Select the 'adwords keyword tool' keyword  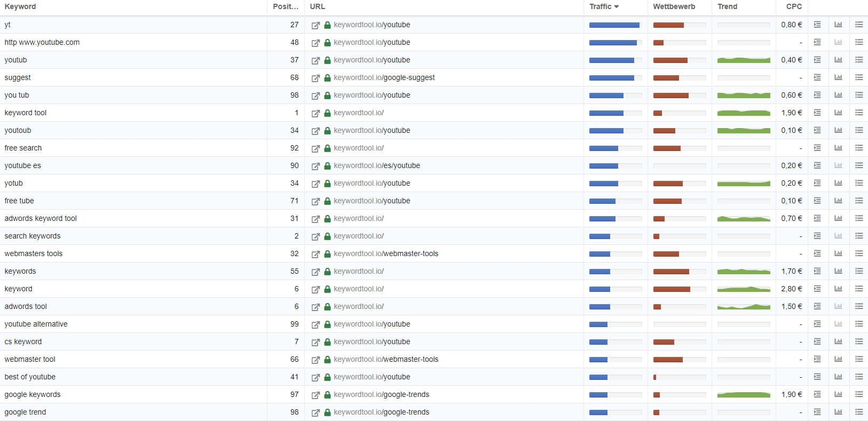click(41, 218)
